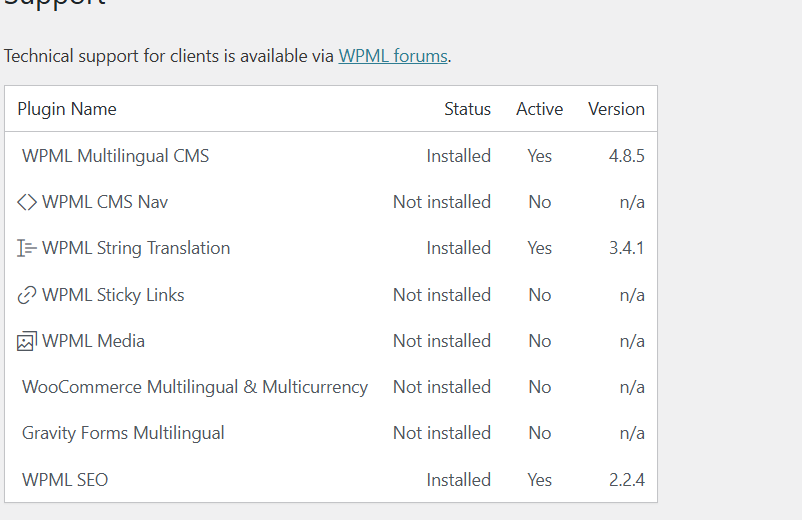The height and width of the screenshot is (520, 802).
Task: Select the WPML Media plugin name
Action: tap(93, 341)
